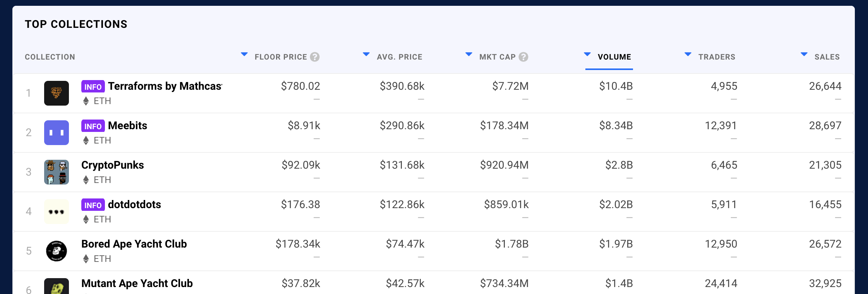Click CryptoPunks sales count 21,305
Viewport: 868px width, 294px height.
(x=825, y=165)
